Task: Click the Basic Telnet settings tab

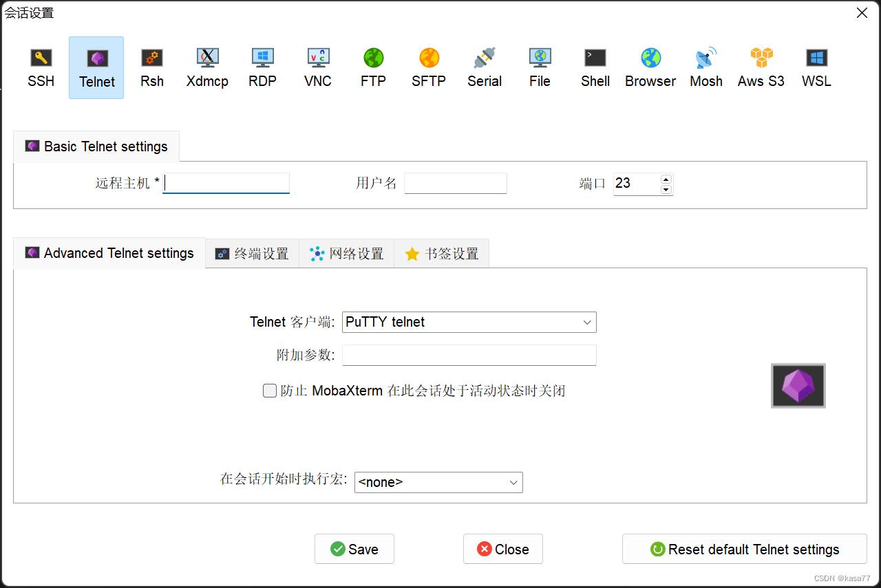Action: (x=96, y=146)
